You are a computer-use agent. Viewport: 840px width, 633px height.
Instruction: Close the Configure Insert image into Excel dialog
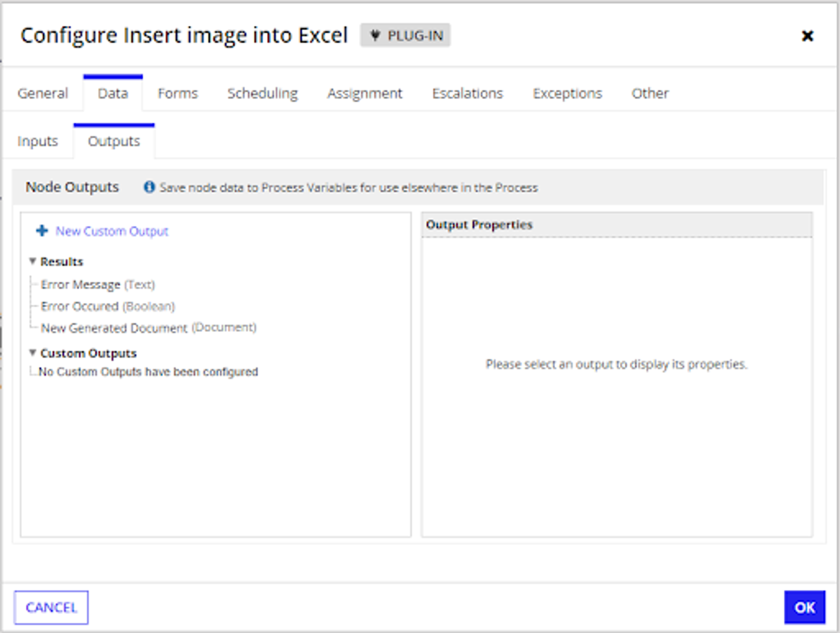[x=807, y=36]
